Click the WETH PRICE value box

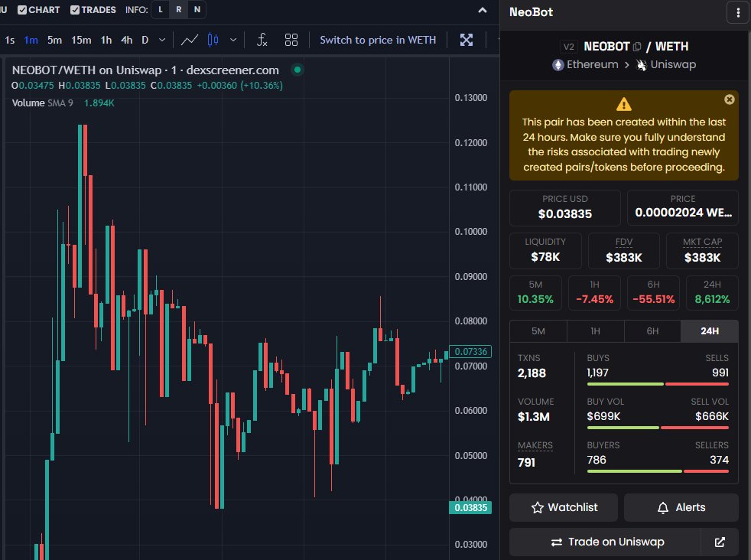[683, 208]
